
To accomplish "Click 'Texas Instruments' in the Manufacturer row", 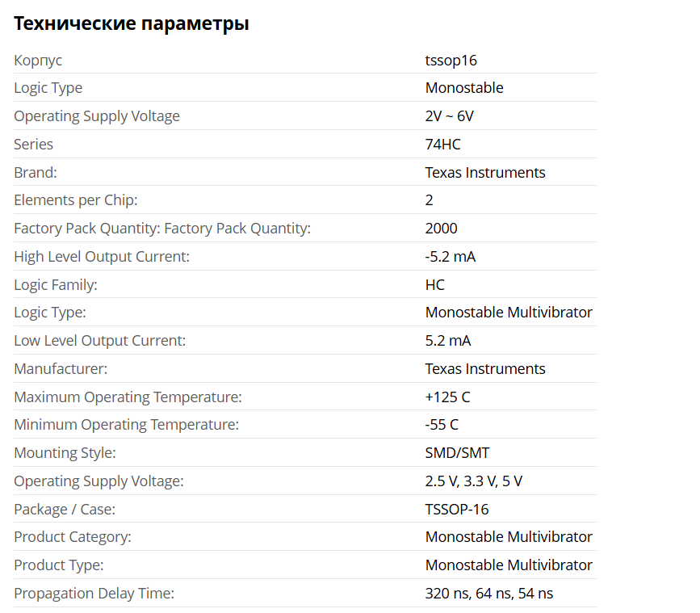I will 484,369.
